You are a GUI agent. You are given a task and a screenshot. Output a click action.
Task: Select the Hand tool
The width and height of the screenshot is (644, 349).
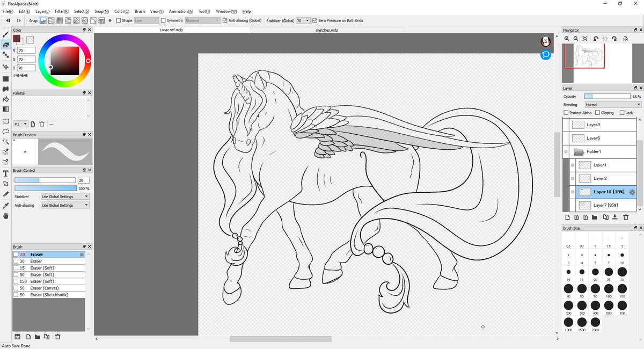pos(5,216)
